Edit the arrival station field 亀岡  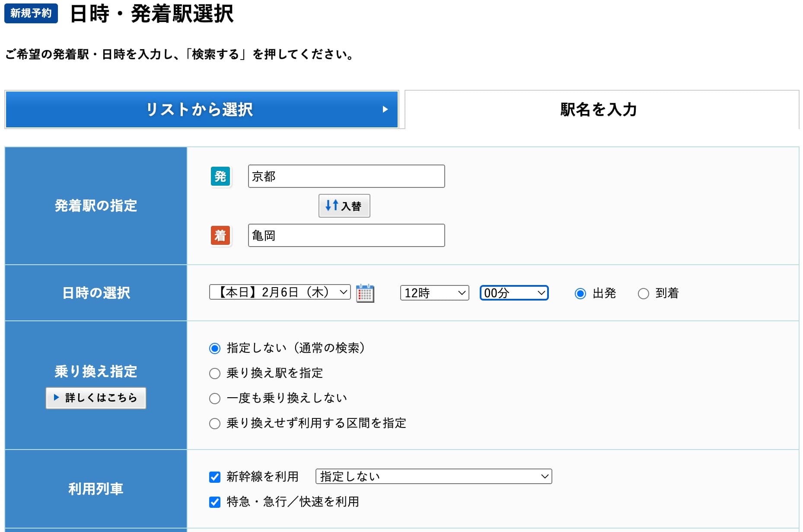tap(346, 235)
